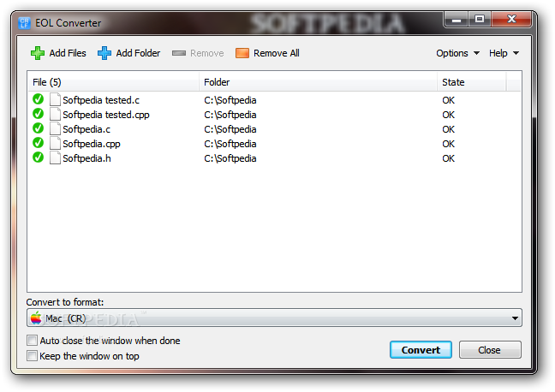
Task: Sort by the Folder column header
Action: 318,82
